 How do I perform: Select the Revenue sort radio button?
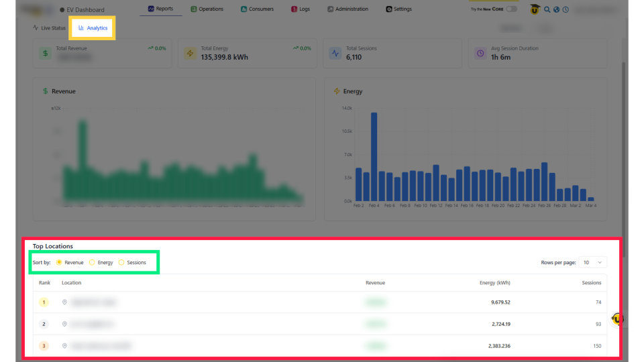pos(59,263)
